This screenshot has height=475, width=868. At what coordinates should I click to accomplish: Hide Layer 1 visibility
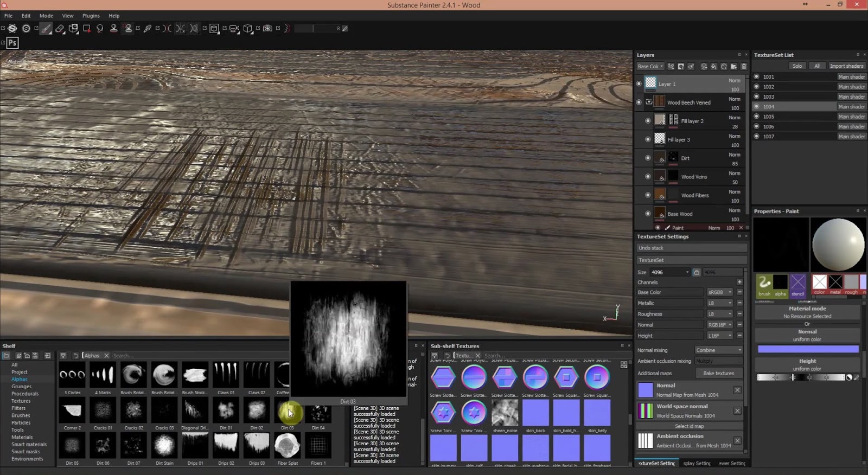[639, 84]
